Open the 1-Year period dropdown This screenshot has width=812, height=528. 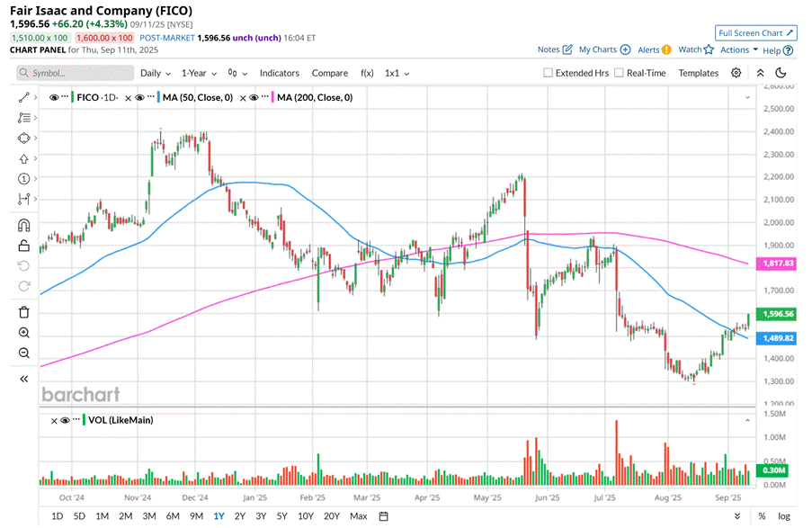tap(199, 73)
